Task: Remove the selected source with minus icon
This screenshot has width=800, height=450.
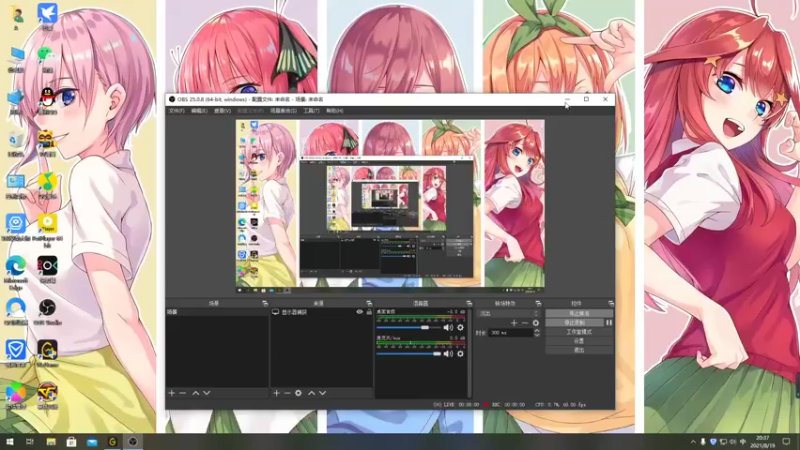Action: pos(287,393)
